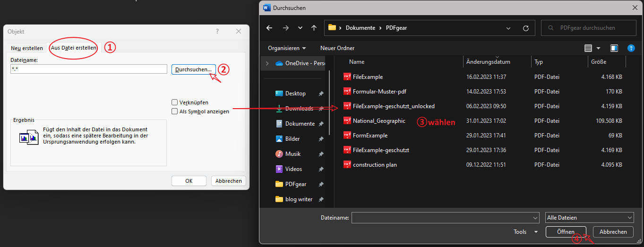Open the Organisieren dropdown menu
This screenshot has height=247, width=644.
tap(286, 48)
